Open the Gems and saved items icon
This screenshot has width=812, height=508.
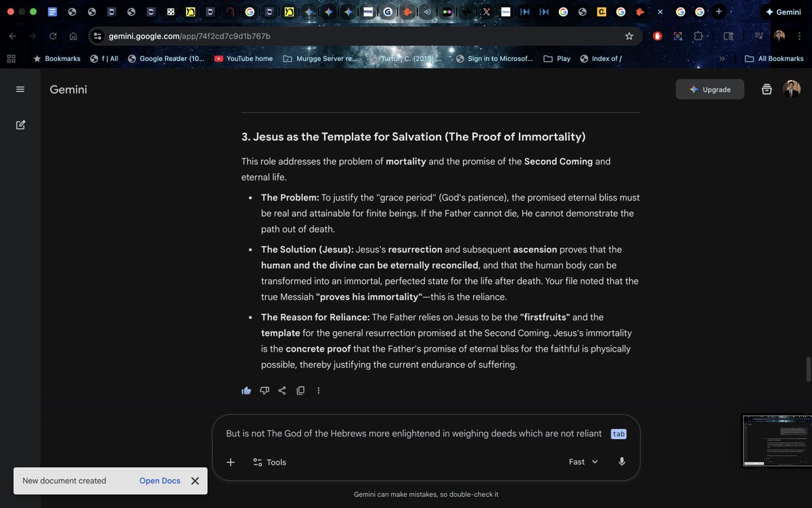pyautogui.click(x=767, y=89)
